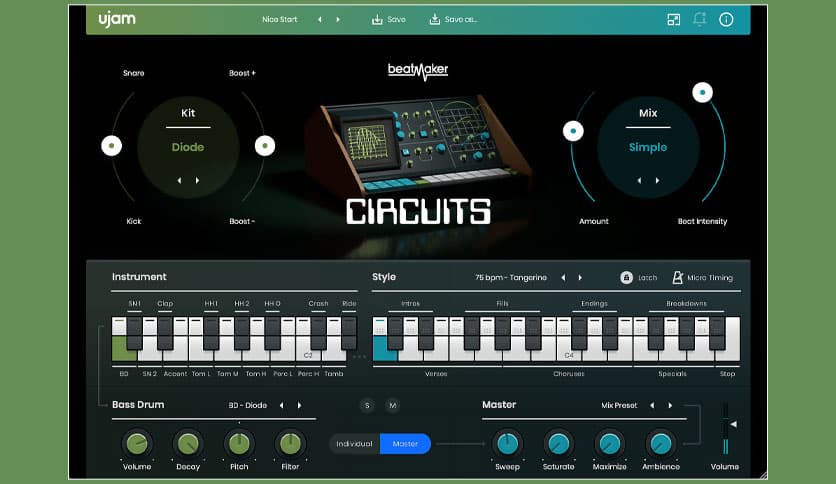
Task: Click the ujam logo
Action: (x=117, y=19)
